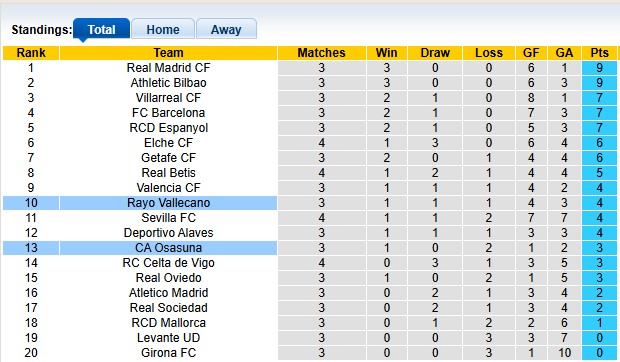Click the GF column header
Viewport: 620px width, 362px height.
click(531, 53)
